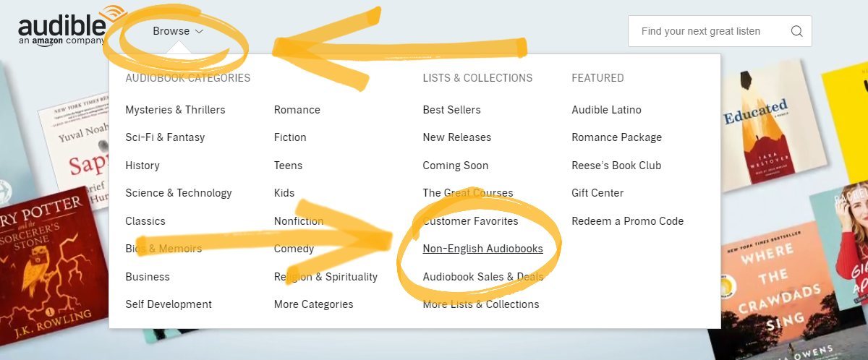
Task: Expand More Categories
Action: [x=313, y=304]
